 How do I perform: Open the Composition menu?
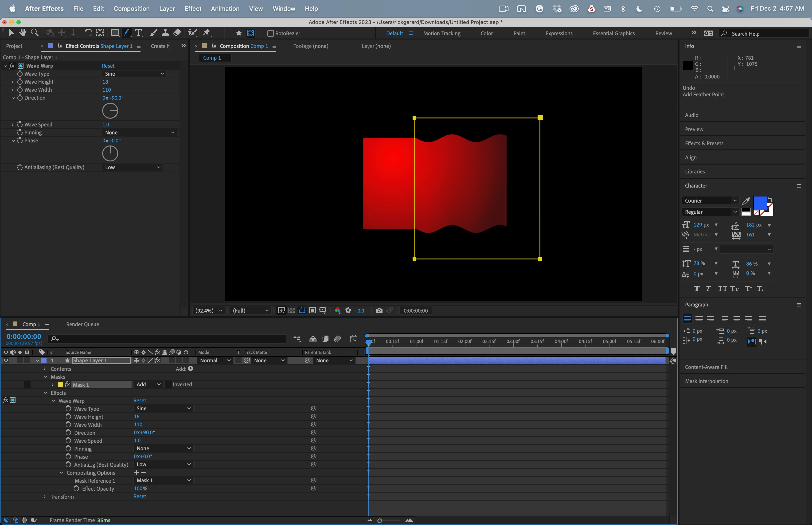[132, 8]
